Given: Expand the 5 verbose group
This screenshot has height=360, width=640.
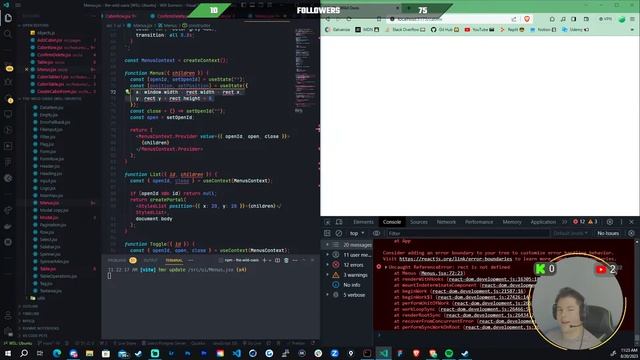Looking at the screenshot, I should click(348, 295).
